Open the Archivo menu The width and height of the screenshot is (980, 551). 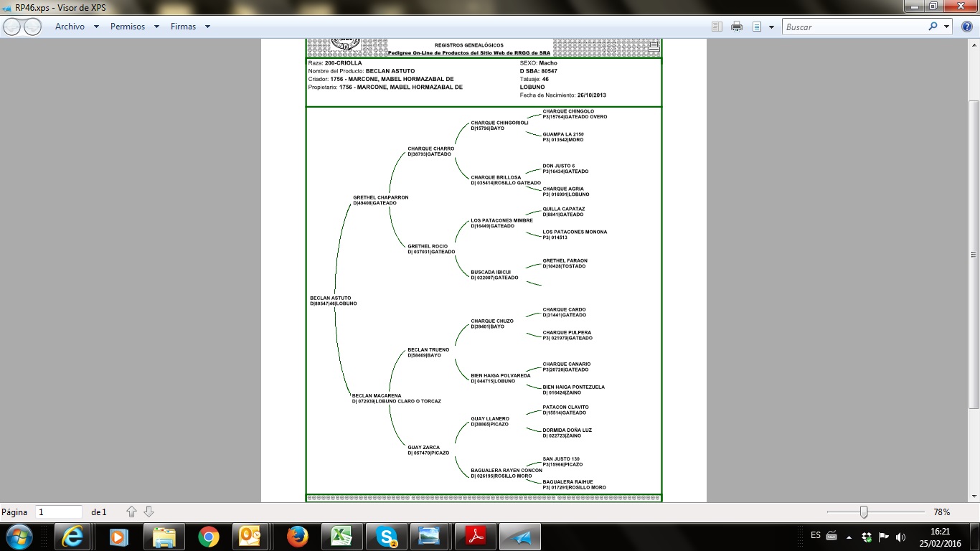click(x=70, y=27)
